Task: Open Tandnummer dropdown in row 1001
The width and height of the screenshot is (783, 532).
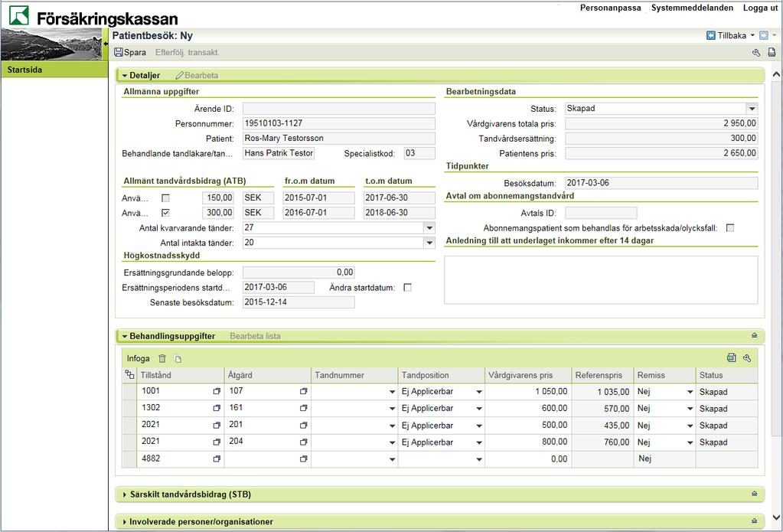Action: tap(392, 392)
